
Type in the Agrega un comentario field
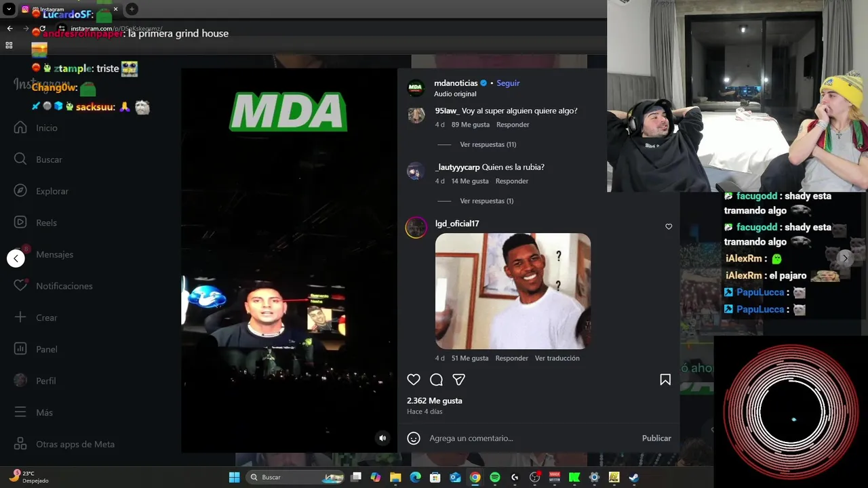532,439
